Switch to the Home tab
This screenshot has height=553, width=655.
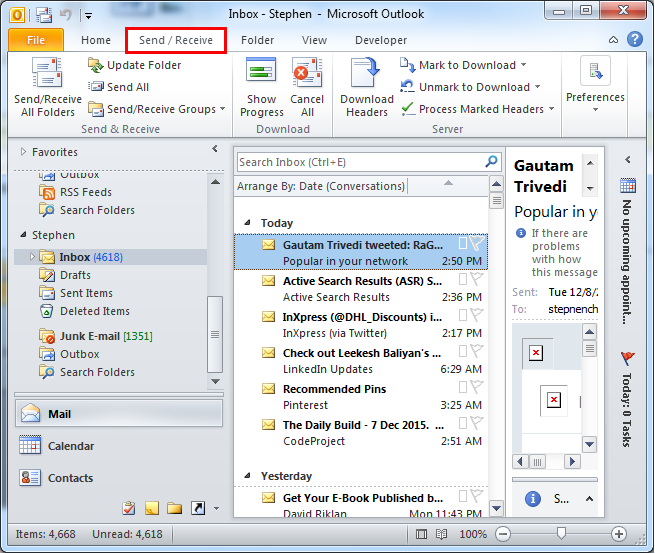(96, 40)
